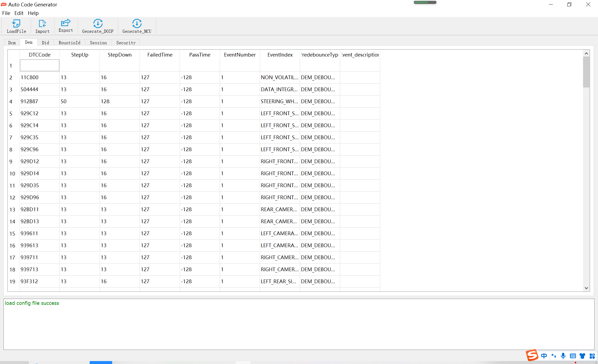The image size is (598, 364).
Task: Click EventIndex cell LEFT_REAR_SI...
Action: 280,281
